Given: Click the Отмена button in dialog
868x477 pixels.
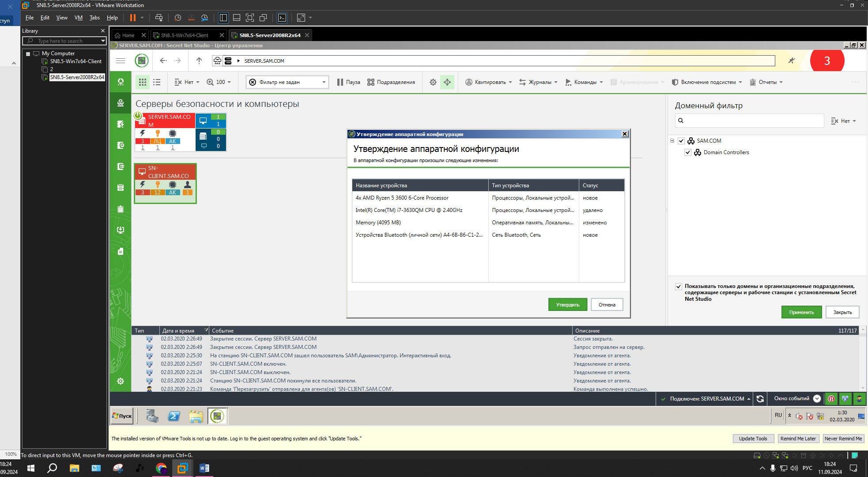Looking at the screenshot, I should (607, 305).
